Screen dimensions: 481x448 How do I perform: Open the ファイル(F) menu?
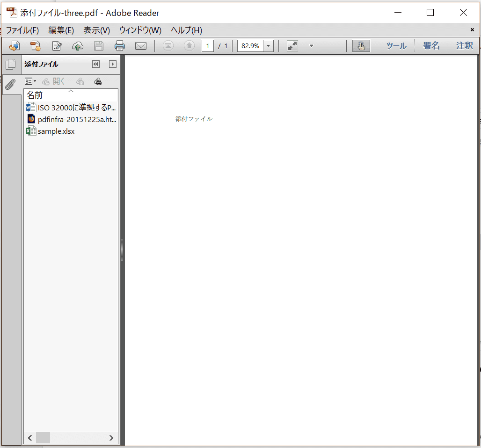click(x=22, y=30)
